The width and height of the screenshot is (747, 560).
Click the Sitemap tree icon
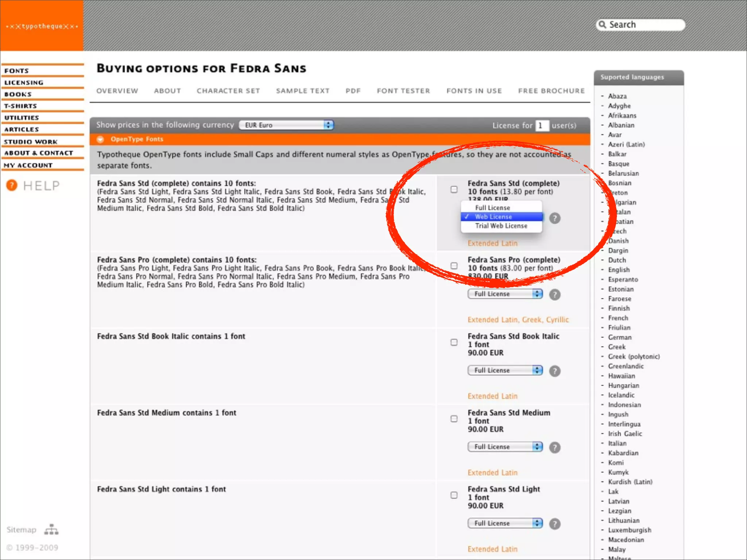click(x=51, y=530)
